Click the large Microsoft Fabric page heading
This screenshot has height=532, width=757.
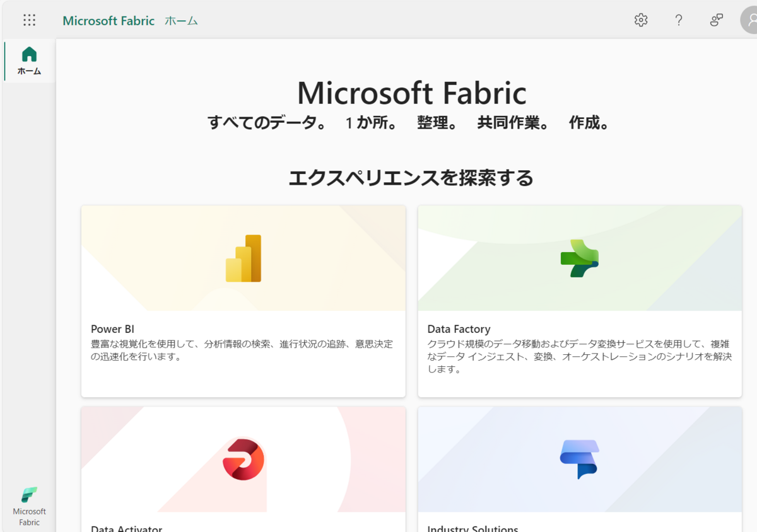point(411,93)
